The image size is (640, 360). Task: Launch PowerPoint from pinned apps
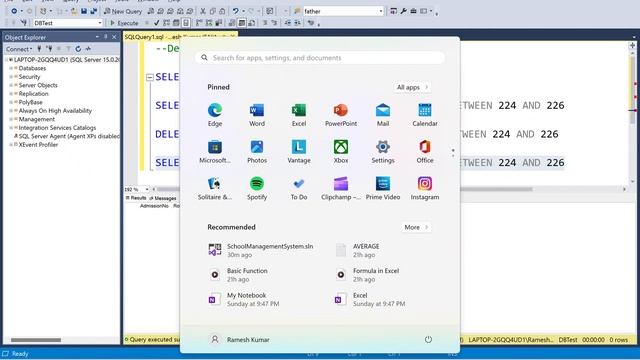coord(341,115)
